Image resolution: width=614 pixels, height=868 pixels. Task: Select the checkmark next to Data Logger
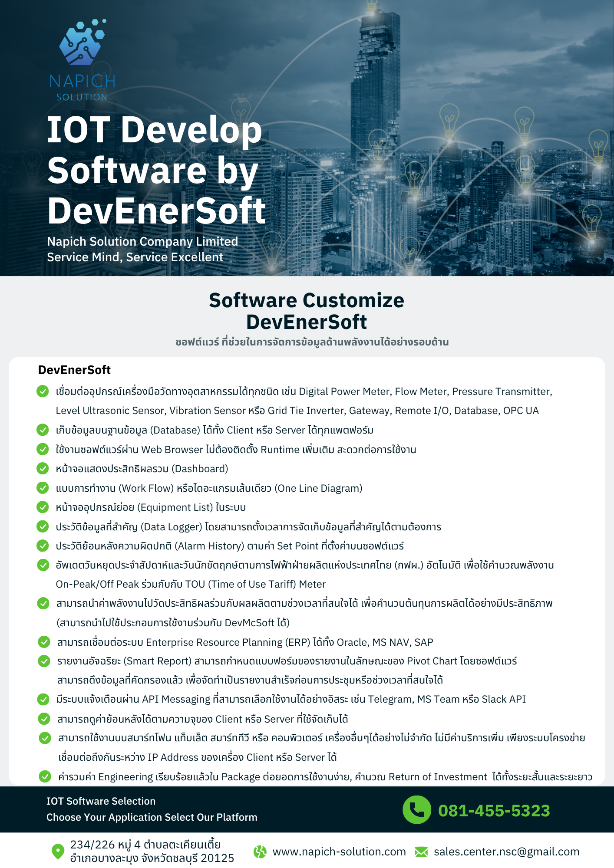(x=43, y=526)
